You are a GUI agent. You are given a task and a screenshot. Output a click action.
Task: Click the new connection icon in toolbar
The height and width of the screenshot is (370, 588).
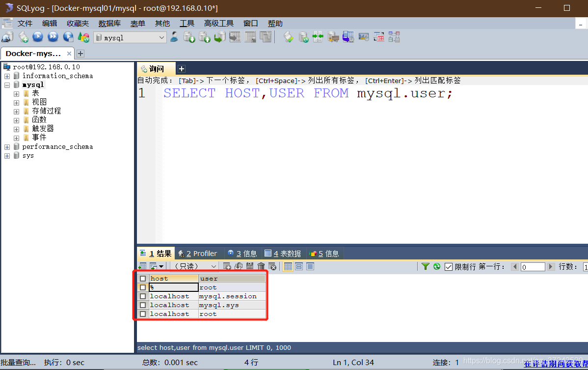(x=7, y=37)
